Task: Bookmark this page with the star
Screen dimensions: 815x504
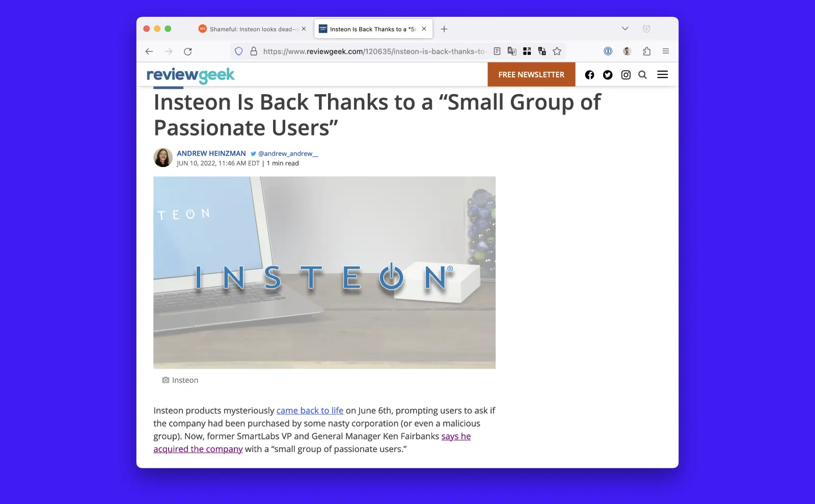Action: (x=557, y=51)
